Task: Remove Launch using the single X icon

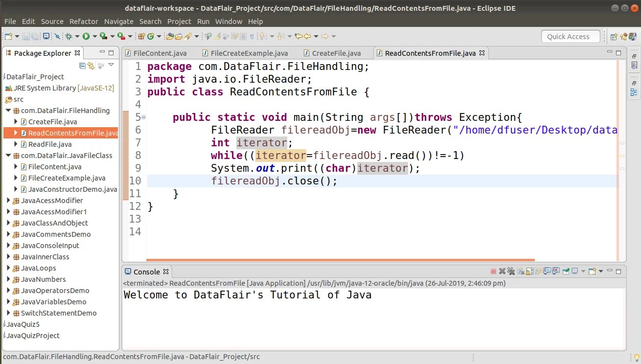Action: click(502, 272)
